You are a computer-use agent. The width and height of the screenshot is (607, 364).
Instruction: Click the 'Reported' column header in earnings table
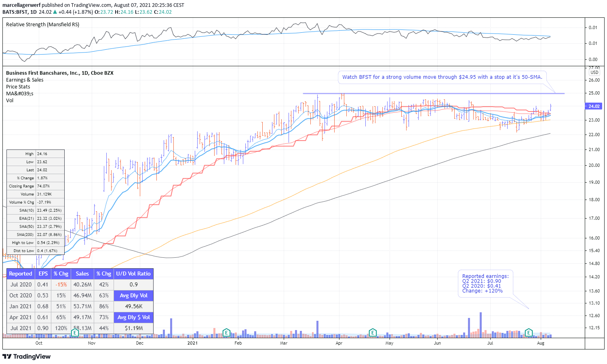pos(21,274)
